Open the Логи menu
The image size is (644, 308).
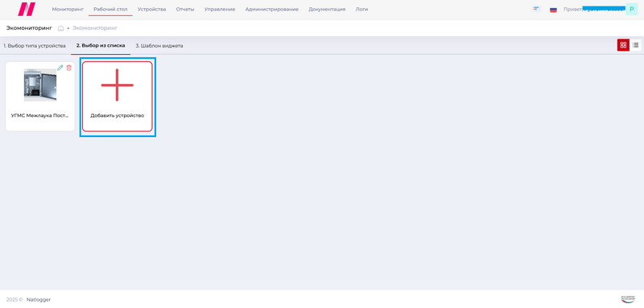pyautogui.click(x=361, y=9)
